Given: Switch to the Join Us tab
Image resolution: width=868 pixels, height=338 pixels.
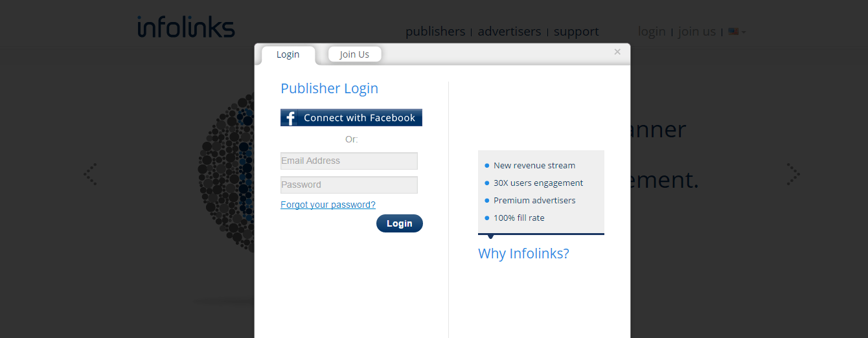Looking at the screenshot, I should pos(354,54).
